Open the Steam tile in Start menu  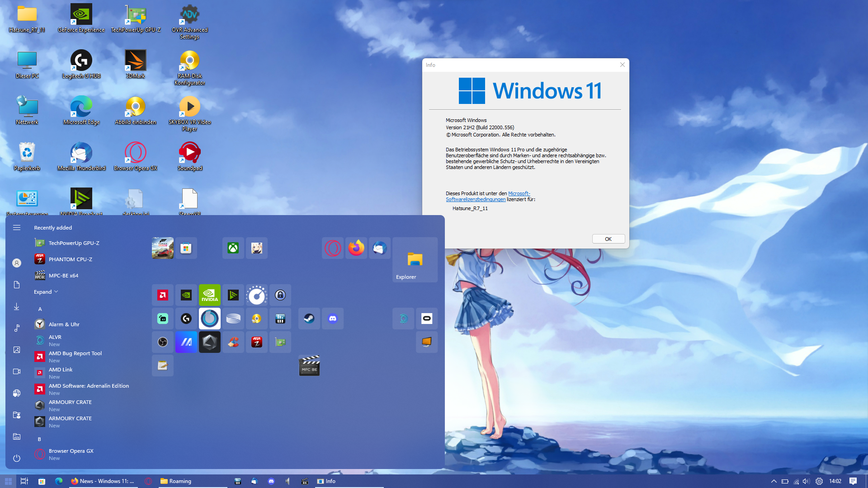[309, 319]
